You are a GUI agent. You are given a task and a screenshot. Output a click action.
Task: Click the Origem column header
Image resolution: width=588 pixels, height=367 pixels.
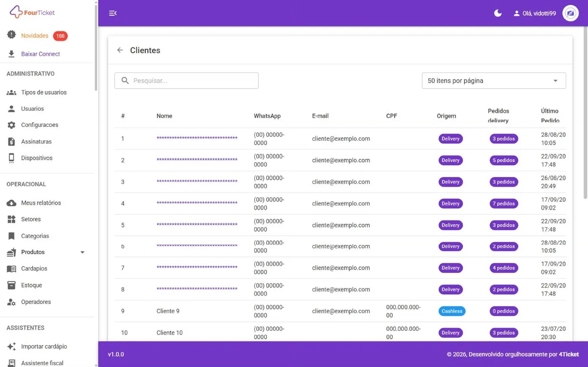click(x=446, y=116)
